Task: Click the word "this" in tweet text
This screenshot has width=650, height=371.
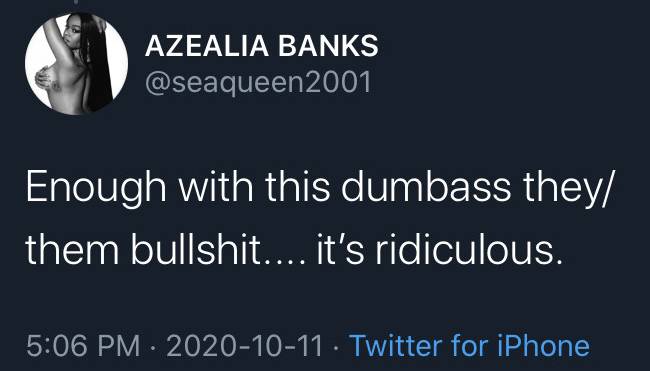Action: (x=298, y=187)
